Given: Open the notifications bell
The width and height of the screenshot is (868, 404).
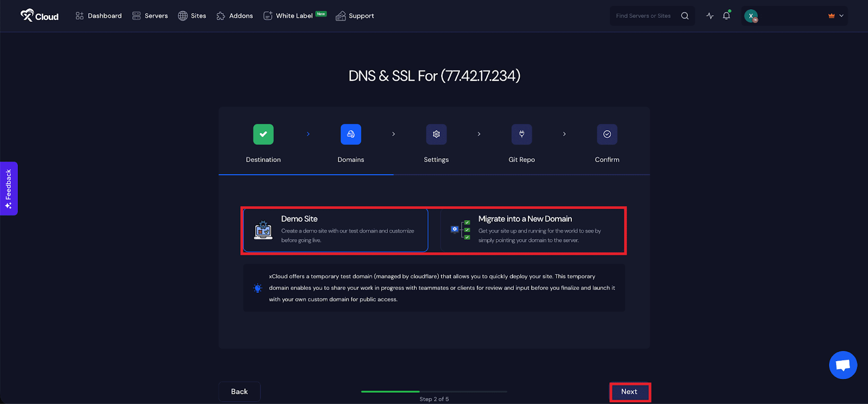Looking at the screenshot, I should 726,16.
